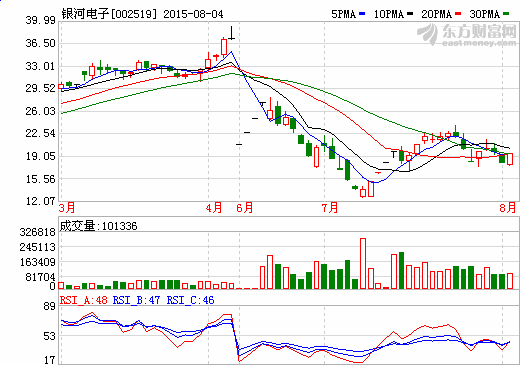Viewport: 520px width, 365px height.
Task: Click the stock title 银河电子[002519]
Action: (x=109, y=14)
